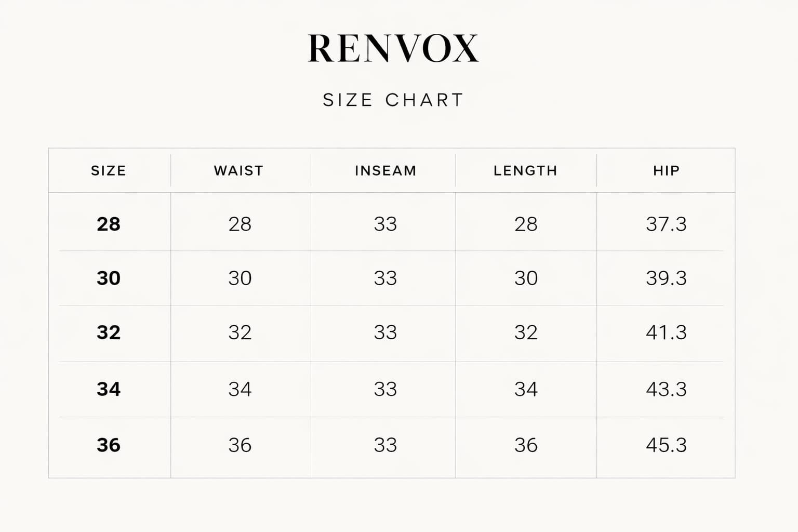Click the SIZE CHART subtitle
The width and height of the screenshot is (798, 532).
point(393,100)
